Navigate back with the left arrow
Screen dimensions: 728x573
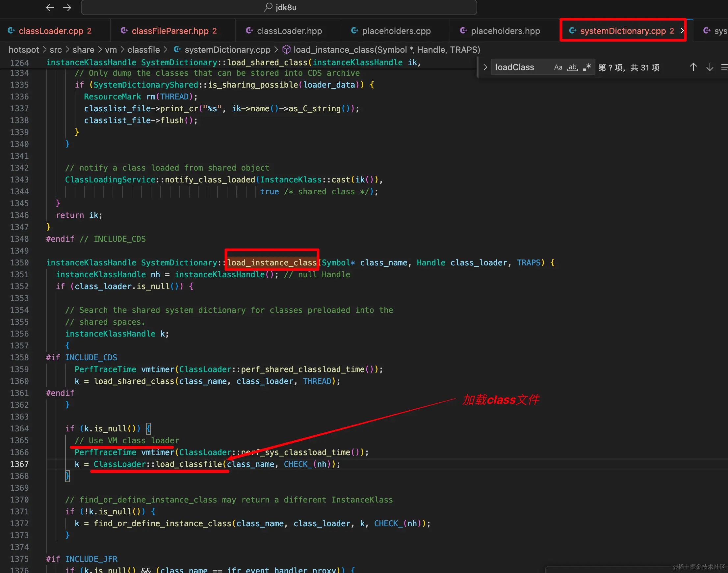tap(50, 7)
